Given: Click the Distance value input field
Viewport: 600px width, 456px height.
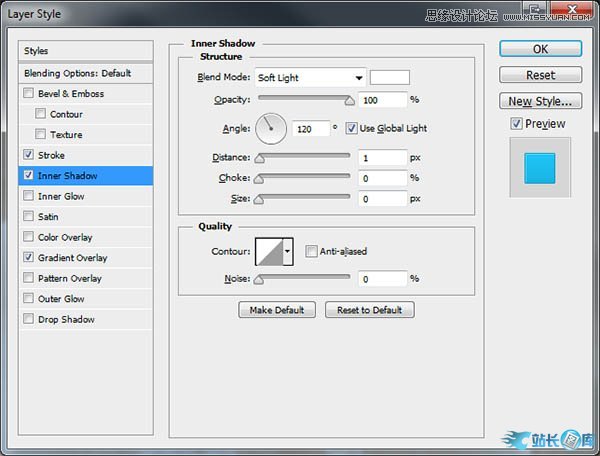Looking at the screenshot, I should coord(381,158).
